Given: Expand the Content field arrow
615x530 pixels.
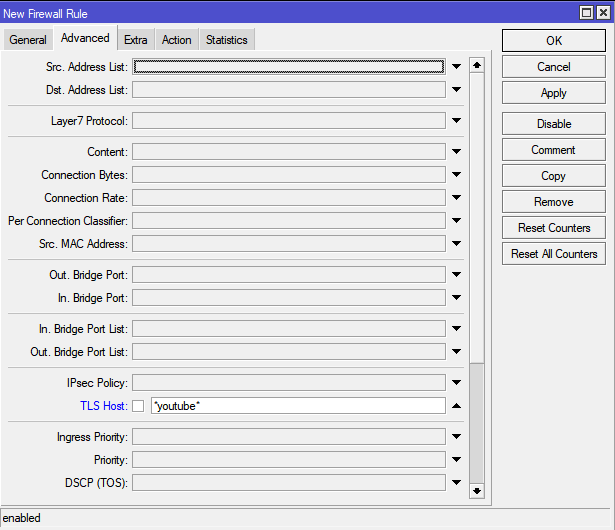Looking at the screenshot, I should click(x=456, y=151).
